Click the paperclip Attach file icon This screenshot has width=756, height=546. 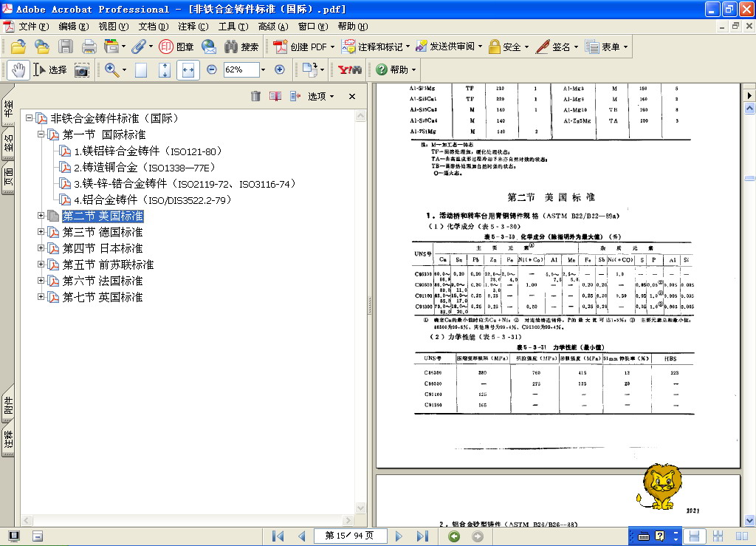(x=138, y=47)
